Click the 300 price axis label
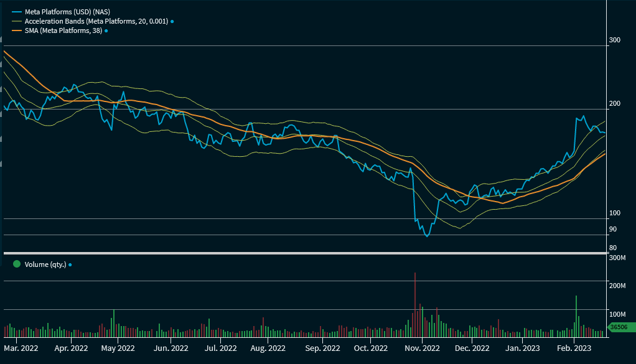This screenshot has height=364, width=636. coord(615,40)
